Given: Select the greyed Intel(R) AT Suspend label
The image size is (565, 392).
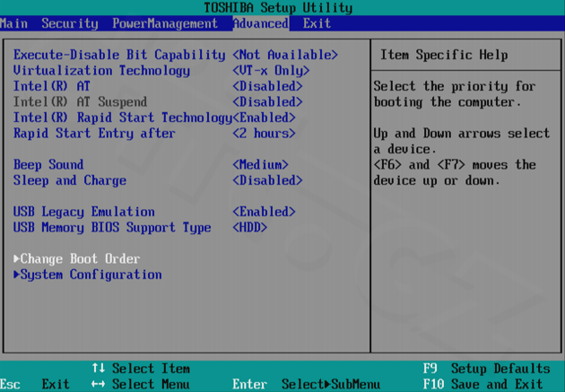Looking at the screenshot, I should point(80,102).
